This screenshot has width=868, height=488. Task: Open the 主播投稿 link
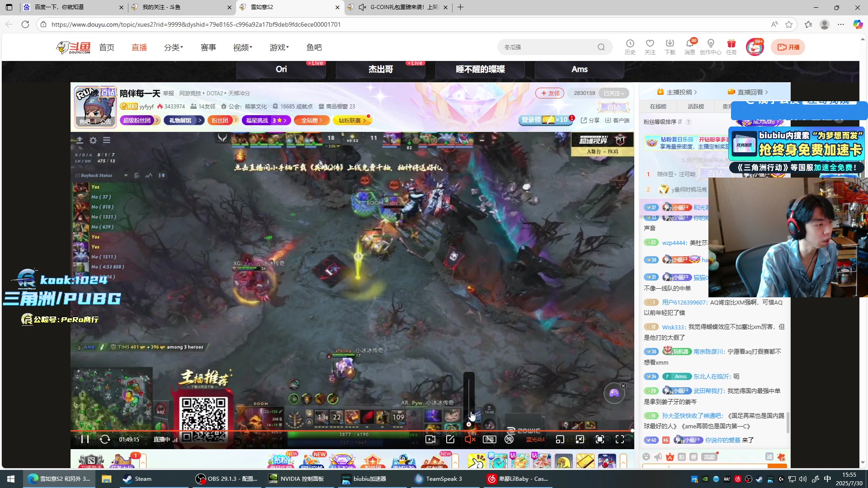coord(677,92)
